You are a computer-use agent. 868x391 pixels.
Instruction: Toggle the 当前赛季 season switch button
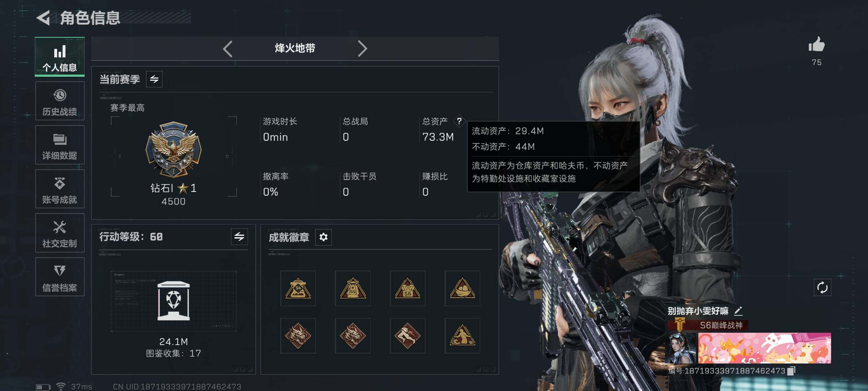(154, 79)
